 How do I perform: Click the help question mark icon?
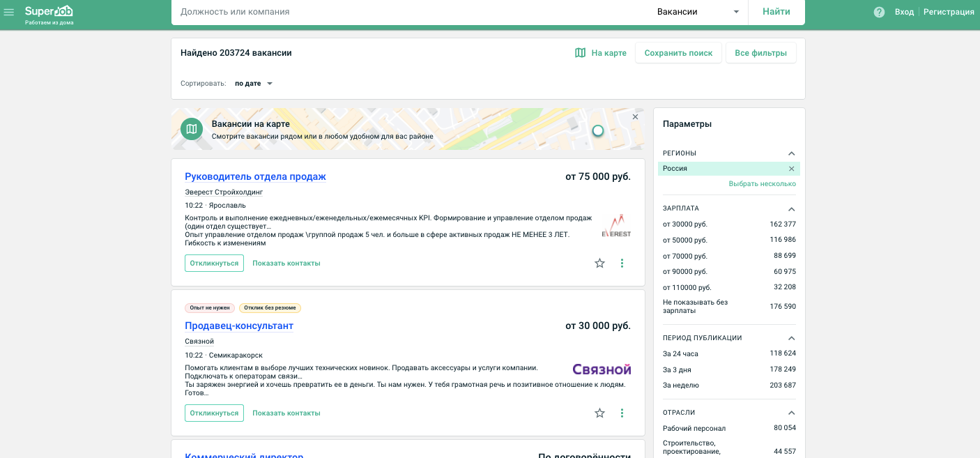point(878,12)
